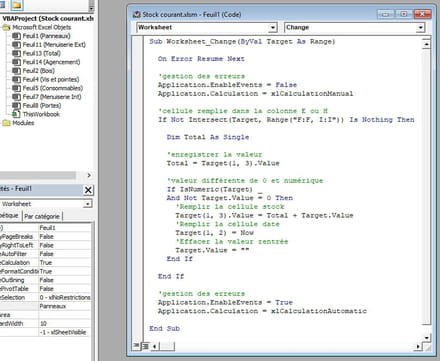The width and height of the screenshot is (440, 361).
Task: Click the 0 - xlNoRestrictions property value
Action: click(64, 297)
